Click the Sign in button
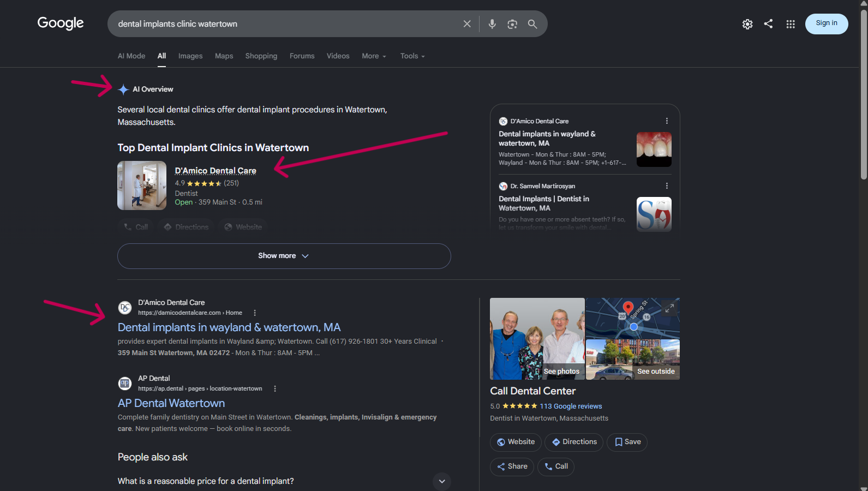The height and width of the screenshot is (491, 868). click(x=827, y=23)
